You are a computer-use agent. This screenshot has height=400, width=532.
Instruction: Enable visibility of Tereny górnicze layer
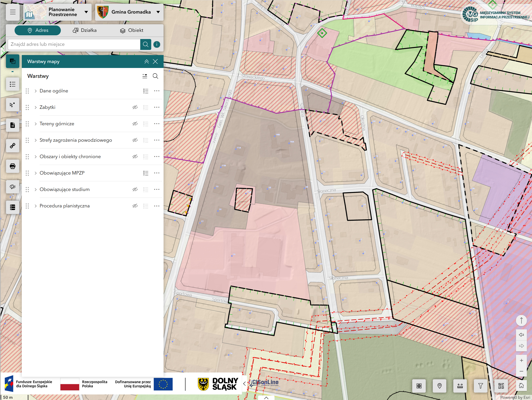[x=135, y=124]
